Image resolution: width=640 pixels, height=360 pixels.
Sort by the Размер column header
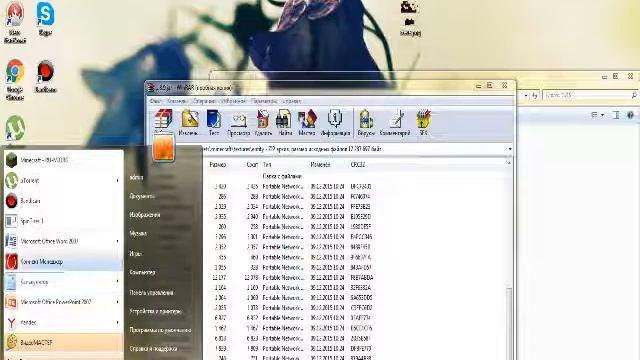pos(218,164)
